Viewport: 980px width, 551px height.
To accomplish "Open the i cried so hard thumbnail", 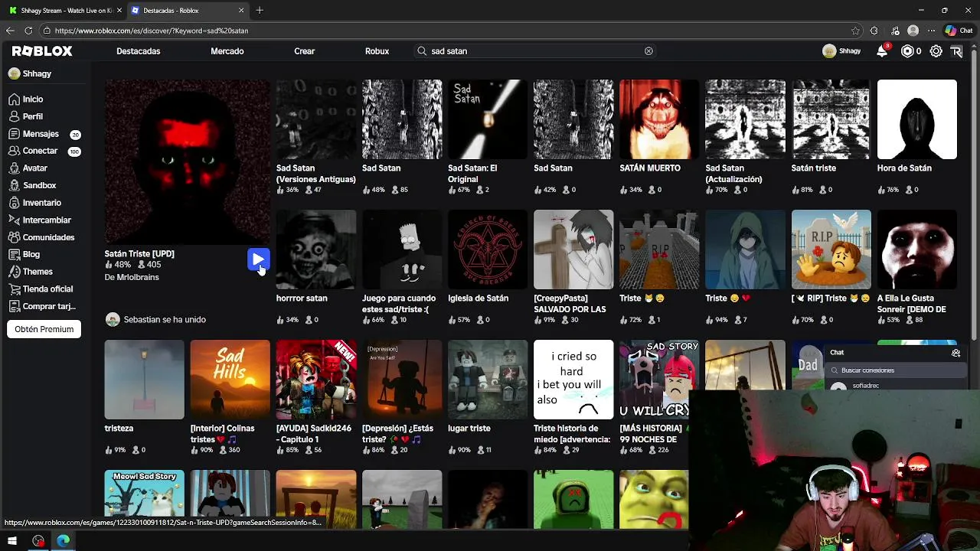I will click(573, 380).
